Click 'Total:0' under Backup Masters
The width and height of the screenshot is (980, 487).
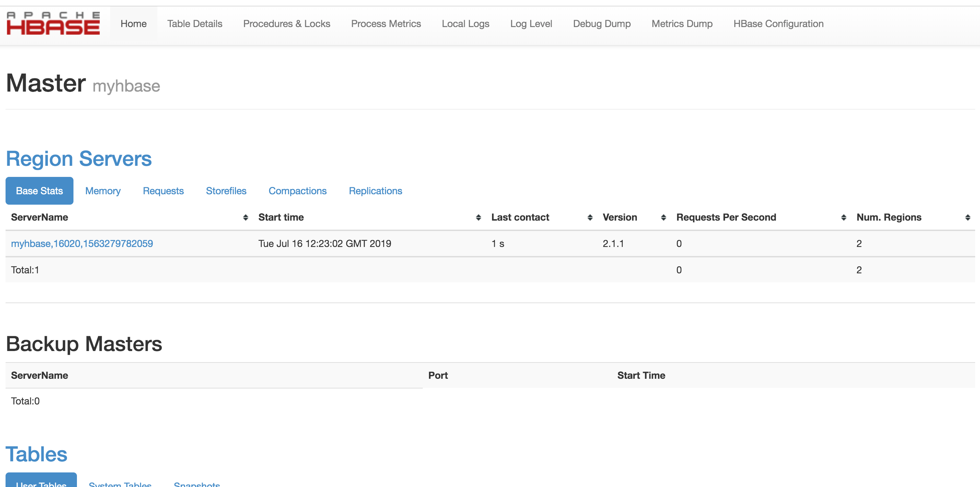tap(25, 401)
